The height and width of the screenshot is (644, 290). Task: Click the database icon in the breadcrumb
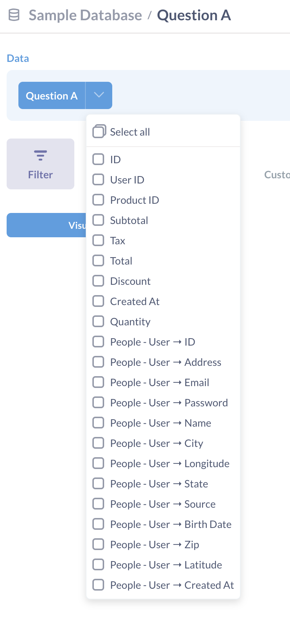click(x=14, y=15)
